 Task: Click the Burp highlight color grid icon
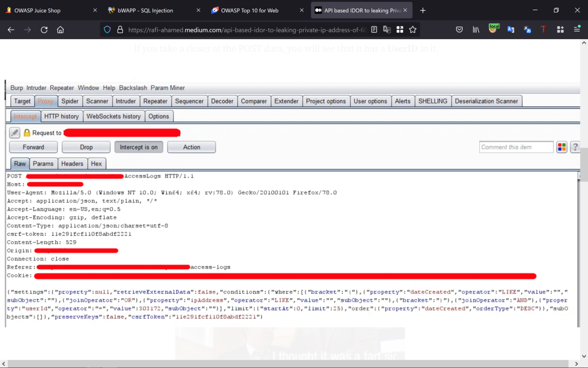pyautogui.click(x=562, y=147)
